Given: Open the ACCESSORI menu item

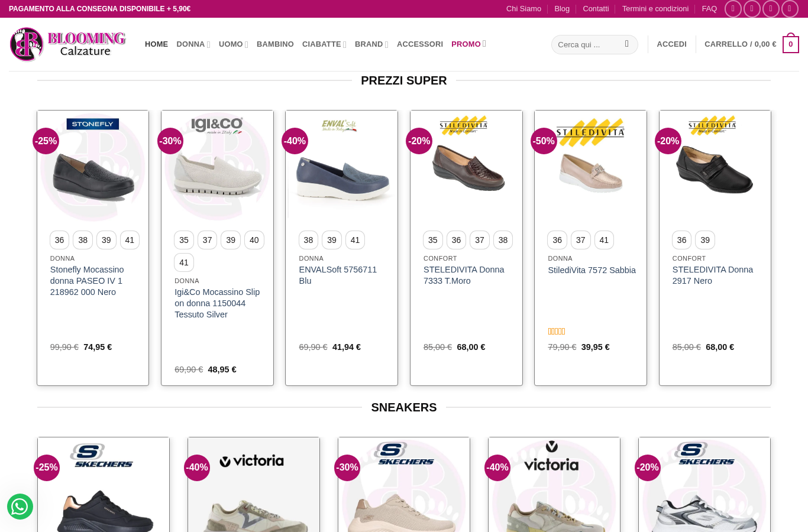Looking at the screenshot, I should 420,44.
